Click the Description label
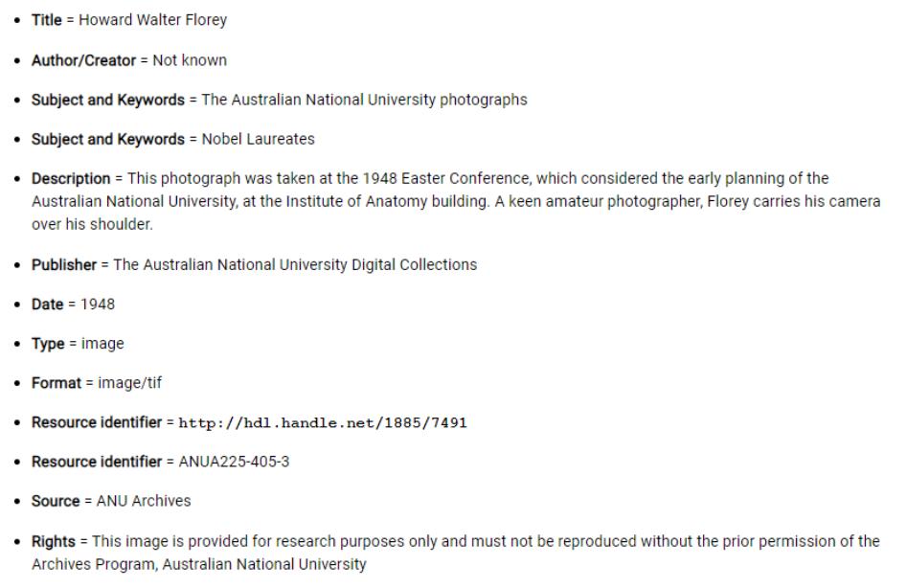Screen dimensions: 907x588 (71, 178)
